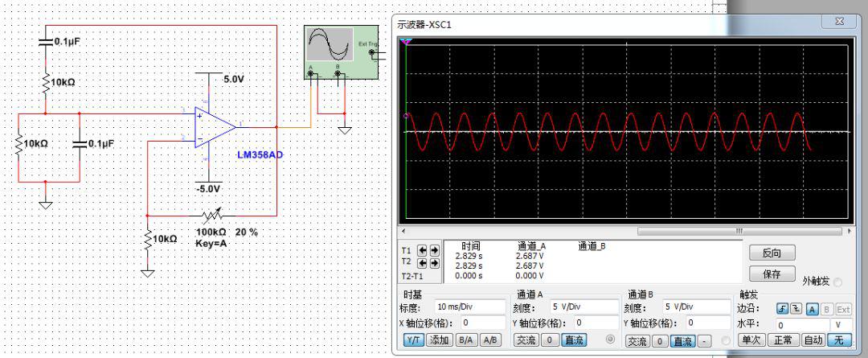868x358 pixels.
Task: Set Channel B coupling to 直流
Action: click(x=682, y=340)
